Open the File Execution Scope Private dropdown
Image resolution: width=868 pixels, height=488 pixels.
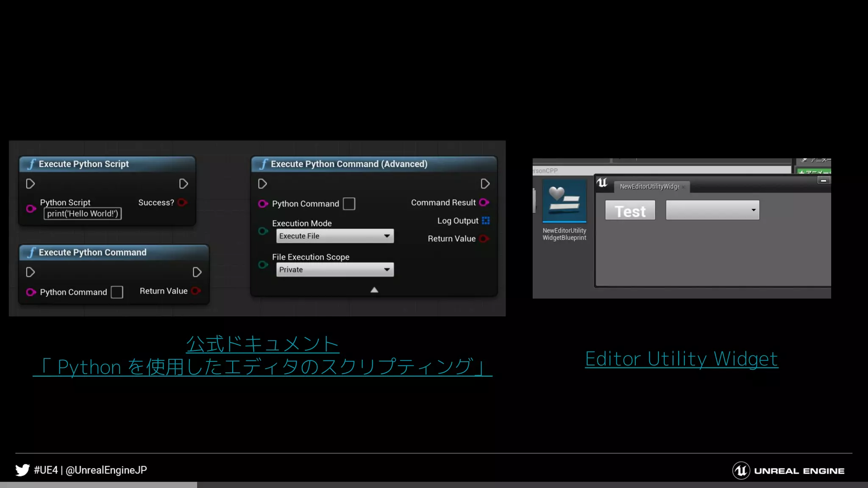tap(335, 270)
